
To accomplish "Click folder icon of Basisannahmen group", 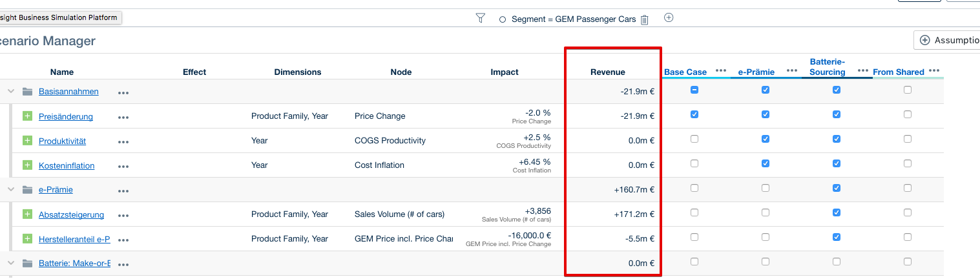I will coord(27,92).
